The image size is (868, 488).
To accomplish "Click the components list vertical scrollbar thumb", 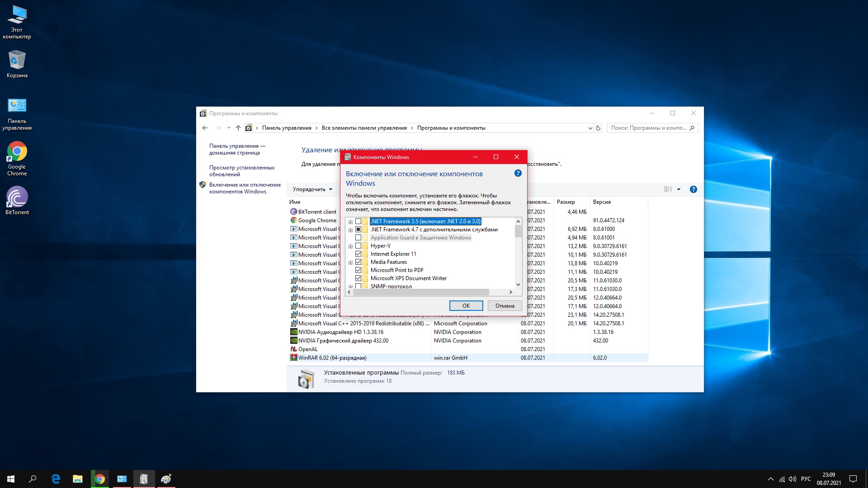I will click(518, 231).
